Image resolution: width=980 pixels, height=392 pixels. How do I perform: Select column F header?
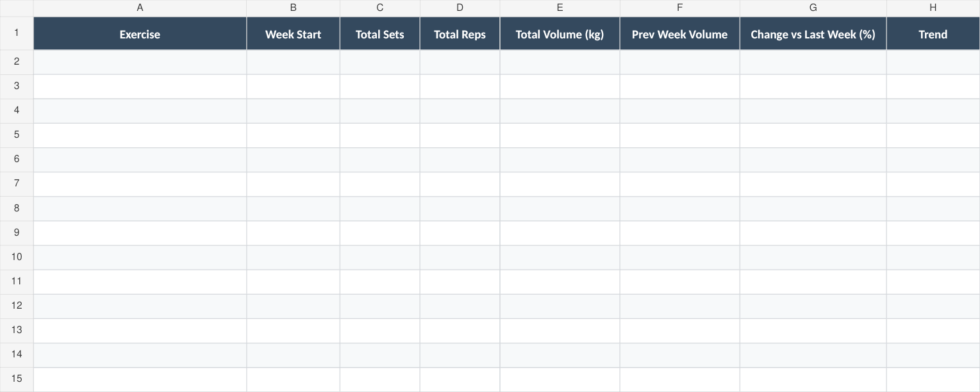pos(679,8)
